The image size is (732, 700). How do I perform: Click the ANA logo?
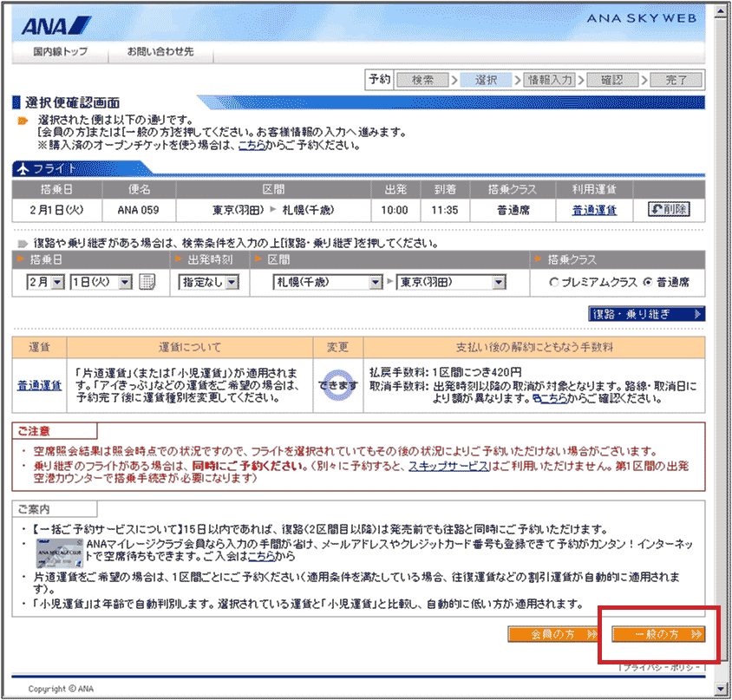click(56, 26)
